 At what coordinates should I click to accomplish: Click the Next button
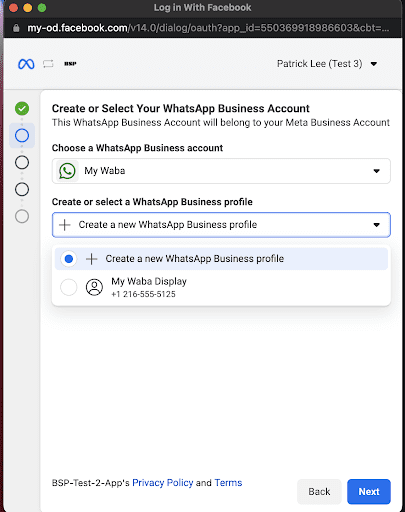point(369,492)
